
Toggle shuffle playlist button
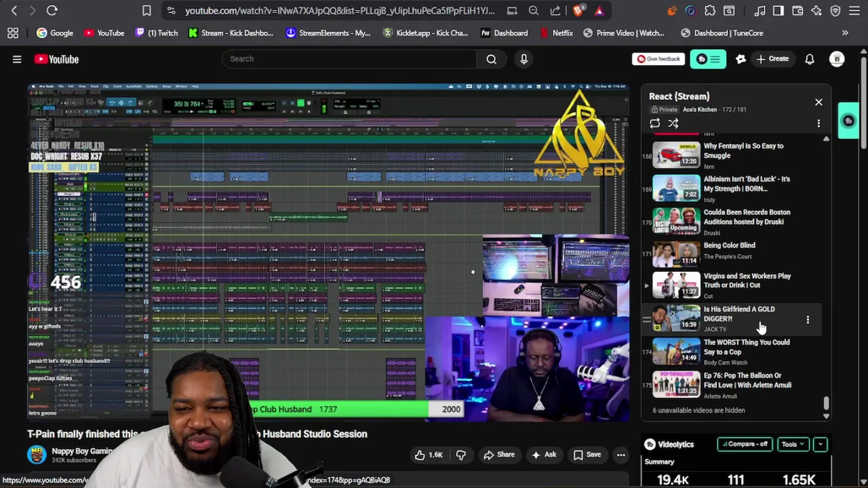coord(673,123)
